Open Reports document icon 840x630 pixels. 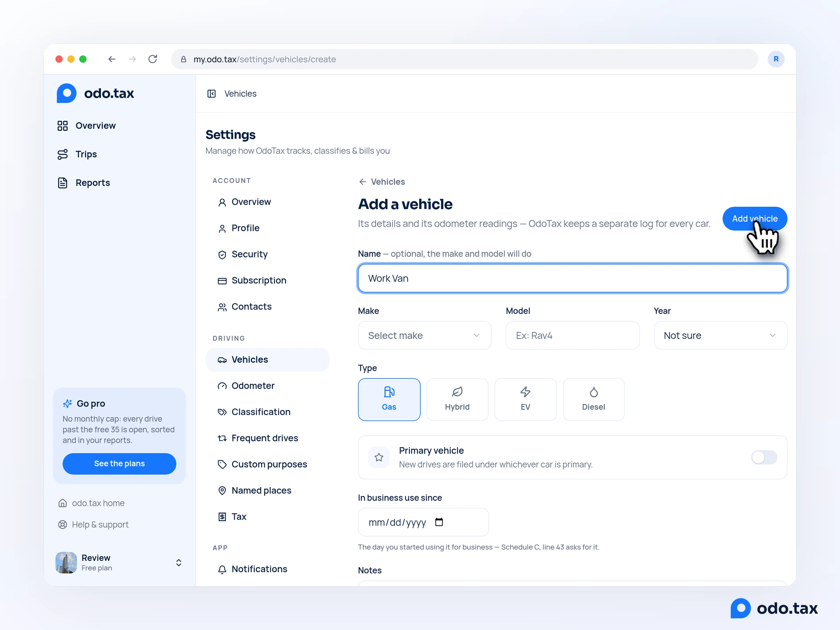point(63,183)
